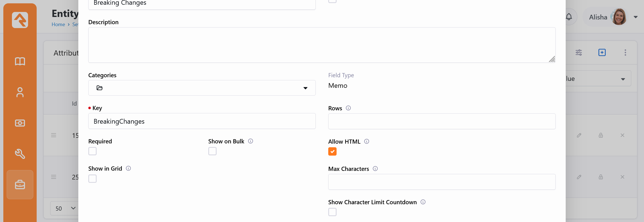Click the Id column header
Viewport: 644px width, 222px height.
click(74, 104)
